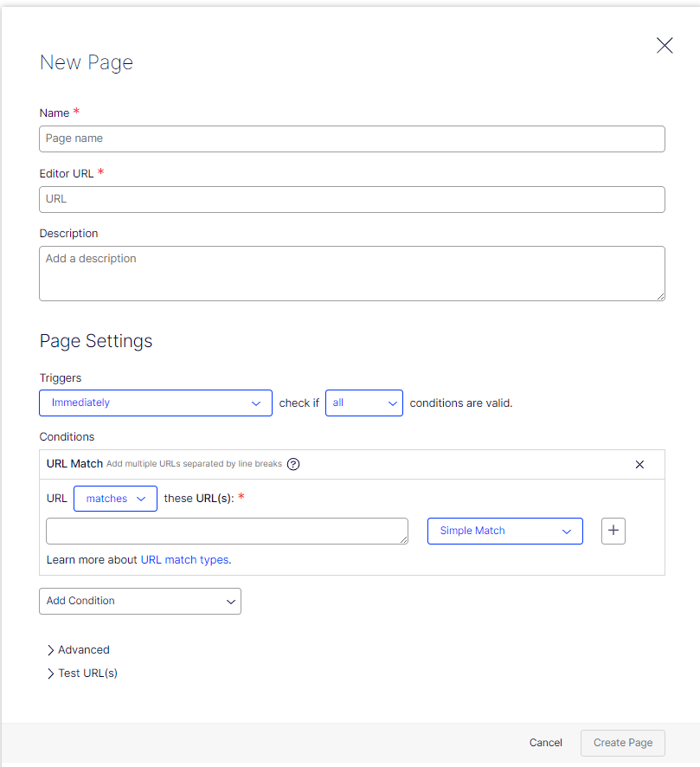Click the URL Match help question mark icon
This screenshot has height=767, width=700.
pyautogui.click(x=293, y=464)
